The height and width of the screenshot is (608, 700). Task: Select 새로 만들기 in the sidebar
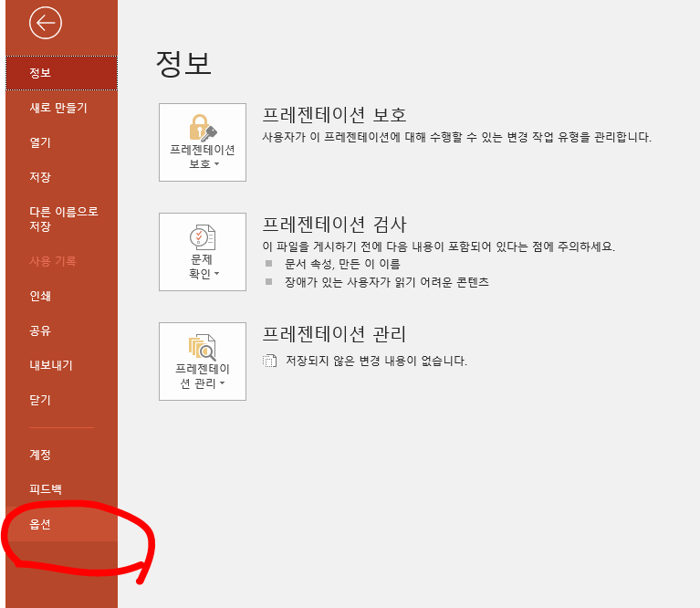(62, 108)
